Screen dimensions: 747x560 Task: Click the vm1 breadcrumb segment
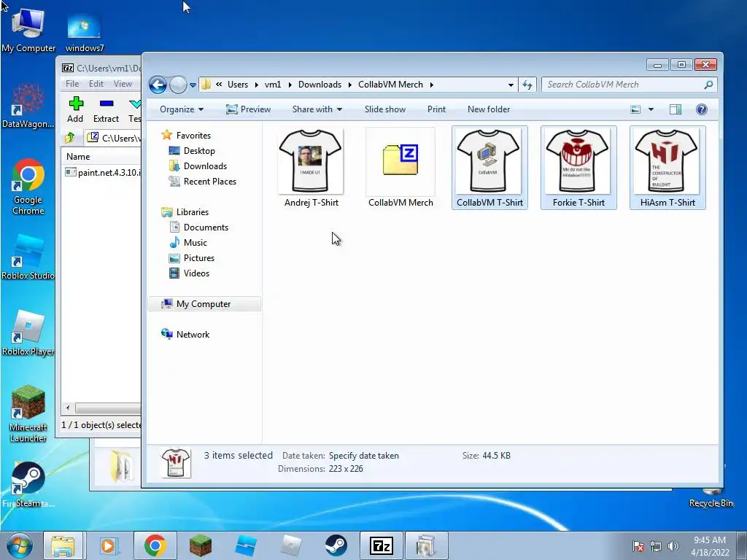click(x=273, y=85)
